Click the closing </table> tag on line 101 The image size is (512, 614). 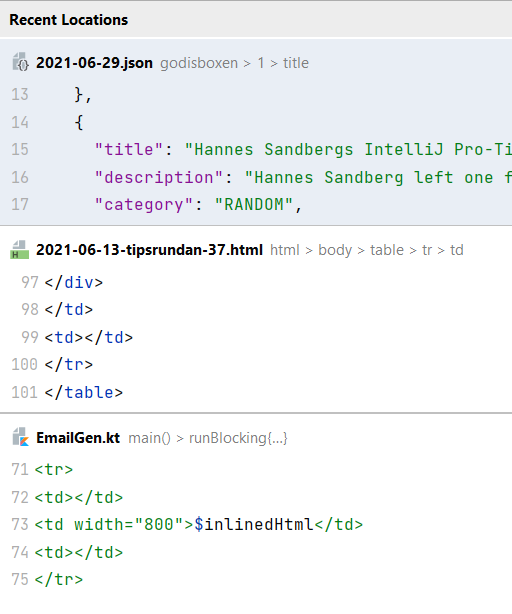coord(84,392)
